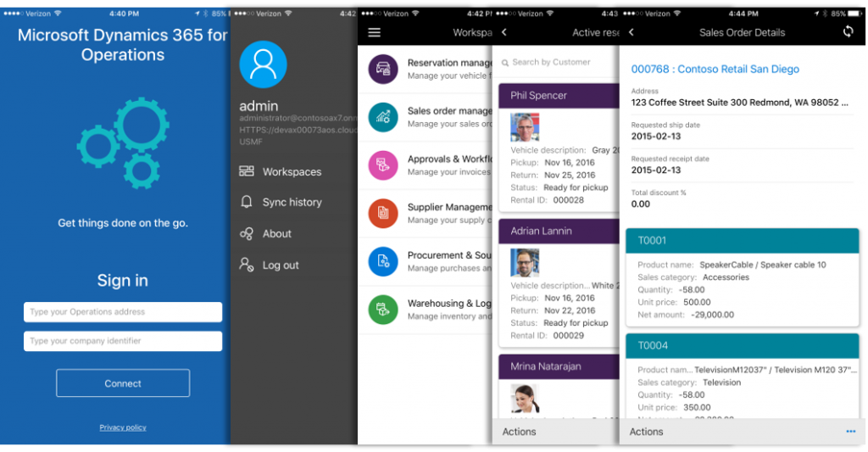868x452 pixels.
Task: Open Actions on Sales Order Details screen
Action: [x=646, y=432]
